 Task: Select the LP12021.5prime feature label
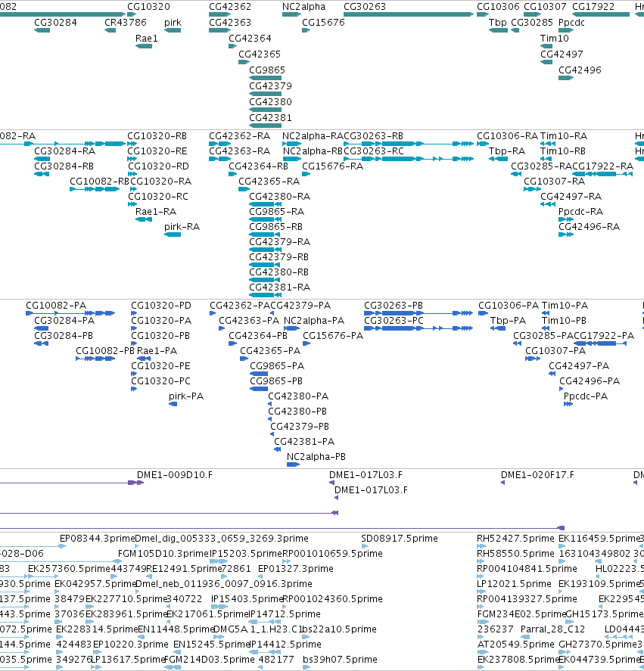[514, 584]
